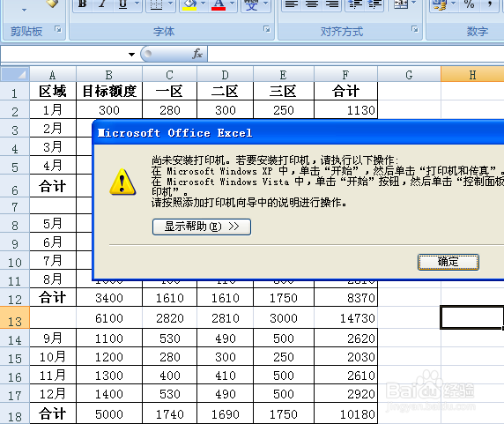The height and width of the screenshot is (424, 504).
Task: Click the Name Box field
Action: pos(63,54)
